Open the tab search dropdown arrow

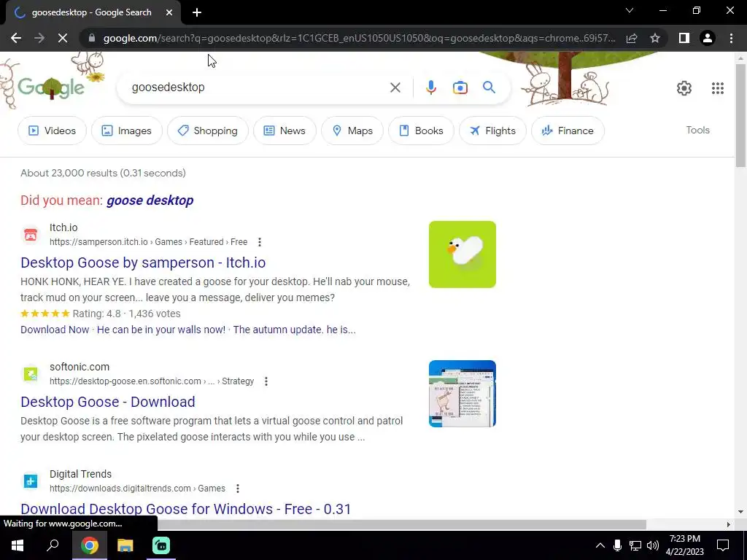(x=630, y=10)
